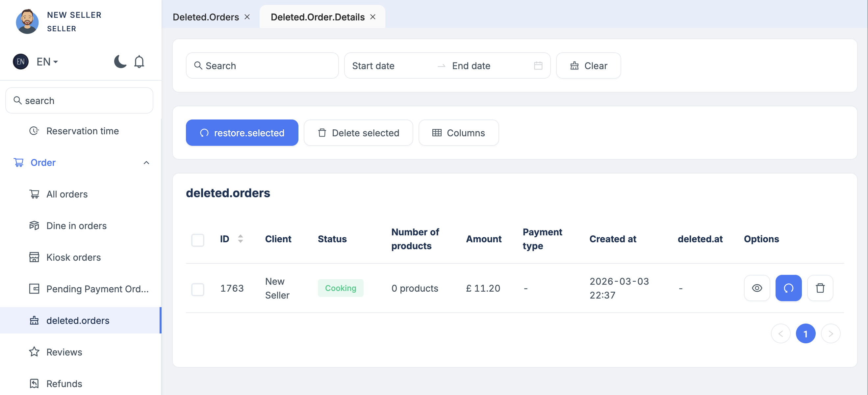Sort table by ID column arrows
Image resolution: width=868 pixels, height=395 pixels.
(240, 239)
